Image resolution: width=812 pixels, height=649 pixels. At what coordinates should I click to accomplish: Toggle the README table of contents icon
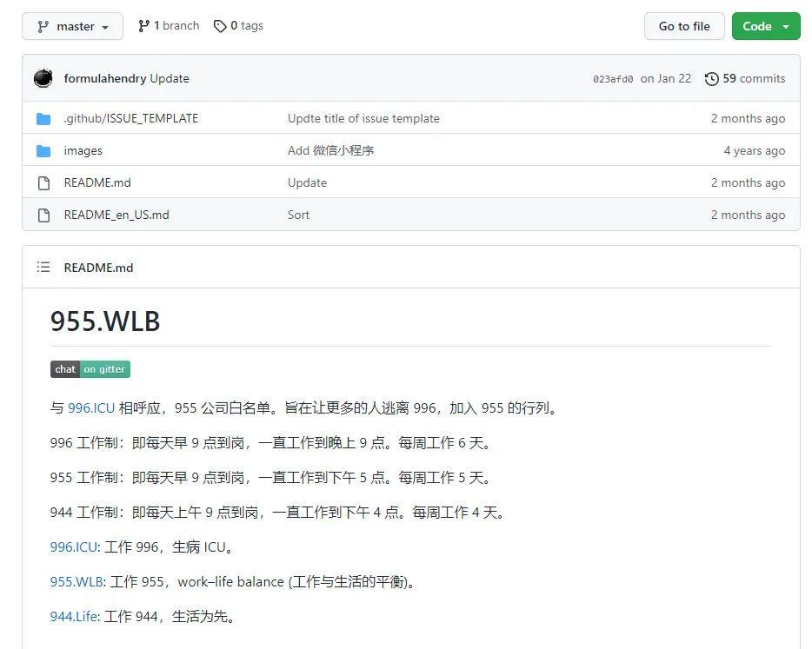pos(43,267)
